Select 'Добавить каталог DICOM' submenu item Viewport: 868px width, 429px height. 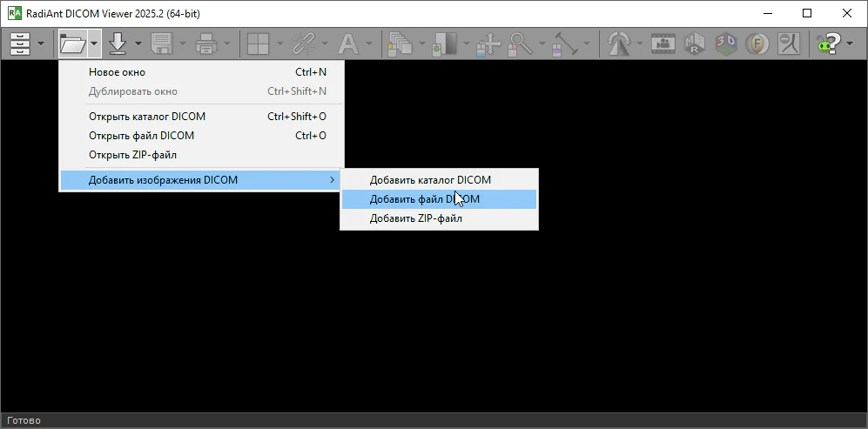click(x=430, y=180)
